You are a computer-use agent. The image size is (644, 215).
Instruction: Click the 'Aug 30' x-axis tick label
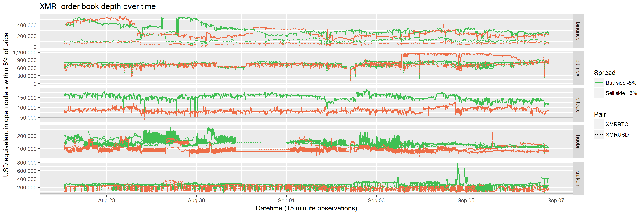coord(196,201)
